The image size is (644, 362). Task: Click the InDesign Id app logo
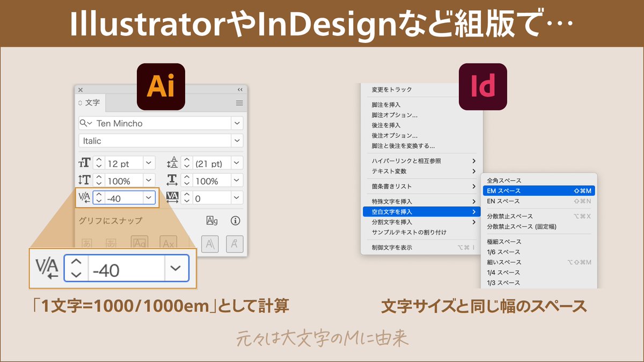(x=483, y=87)
